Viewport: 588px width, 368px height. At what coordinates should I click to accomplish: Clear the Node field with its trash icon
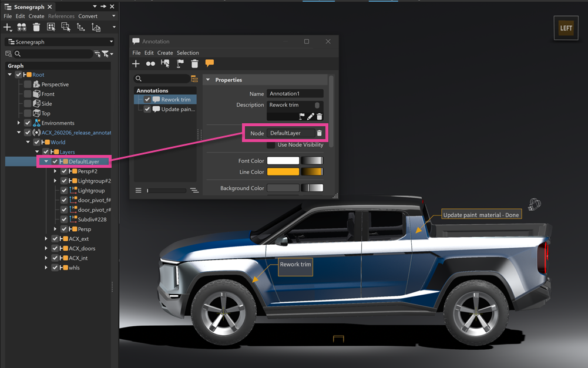319,133
